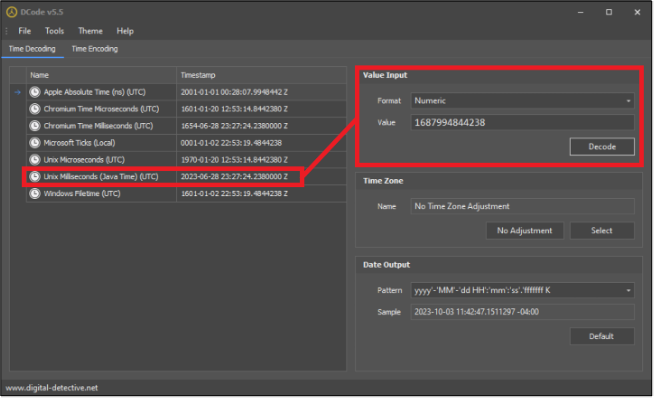Open the File menu
Image resolution: width=654 pixels, height=398 pixels.
[x=25, y=31]
